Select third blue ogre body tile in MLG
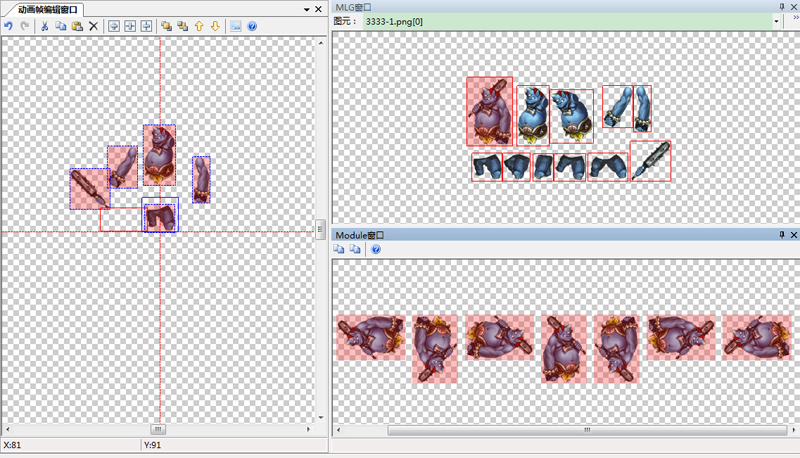This screenshot has width=800, height=458. pyautogui.click(x=572, y=116)
